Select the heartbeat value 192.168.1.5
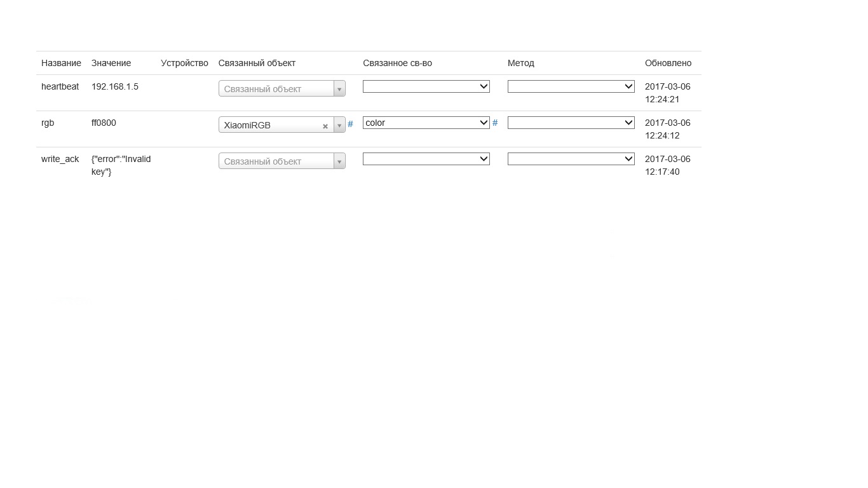Image resolution: width=868 pixels, height=488 pixels. [x=115, y=86]
